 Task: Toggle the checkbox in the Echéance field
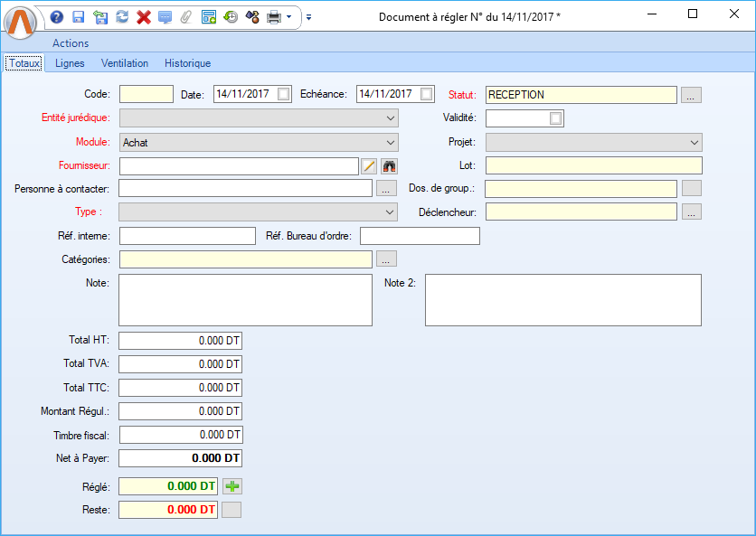(x=427, y=94)
